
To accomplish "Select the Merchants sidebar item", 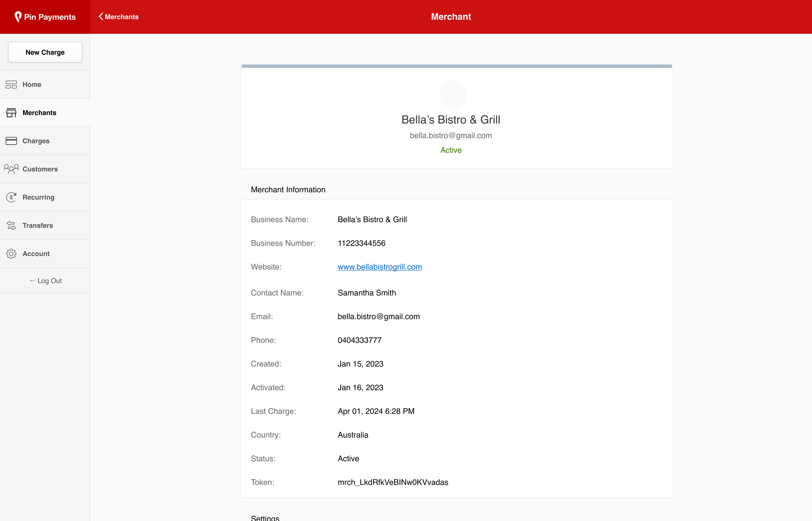I will pyautogui.click(x=45, y=113).
